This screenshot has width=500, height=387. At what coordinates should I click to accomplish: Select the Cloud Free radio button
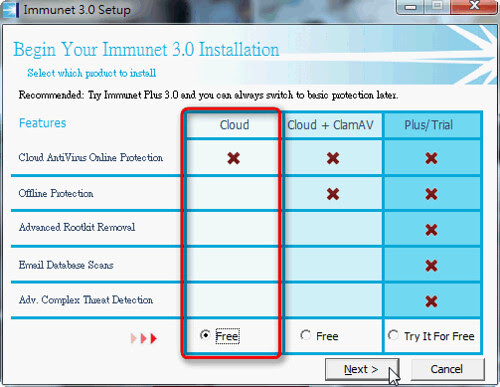tap(205, 335)
